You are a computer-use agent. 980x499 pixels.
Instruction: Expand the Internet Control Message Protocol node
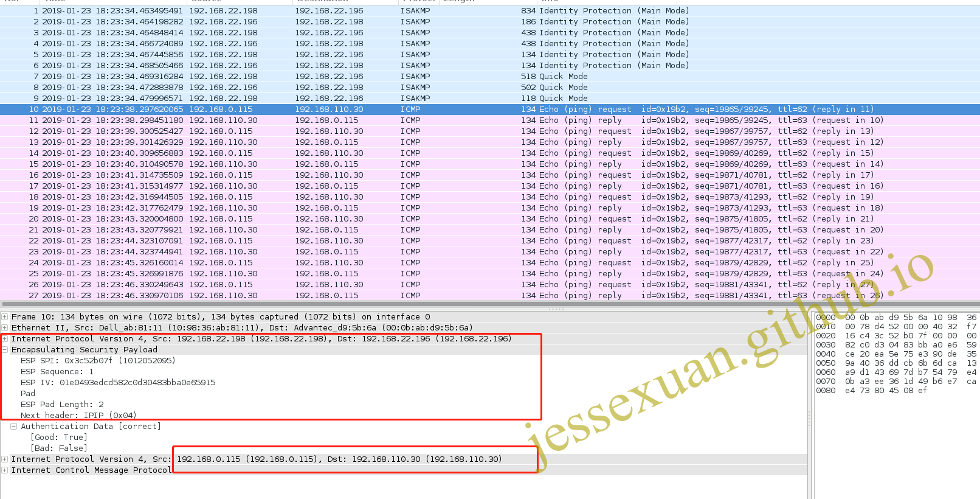tap(5, 470)
